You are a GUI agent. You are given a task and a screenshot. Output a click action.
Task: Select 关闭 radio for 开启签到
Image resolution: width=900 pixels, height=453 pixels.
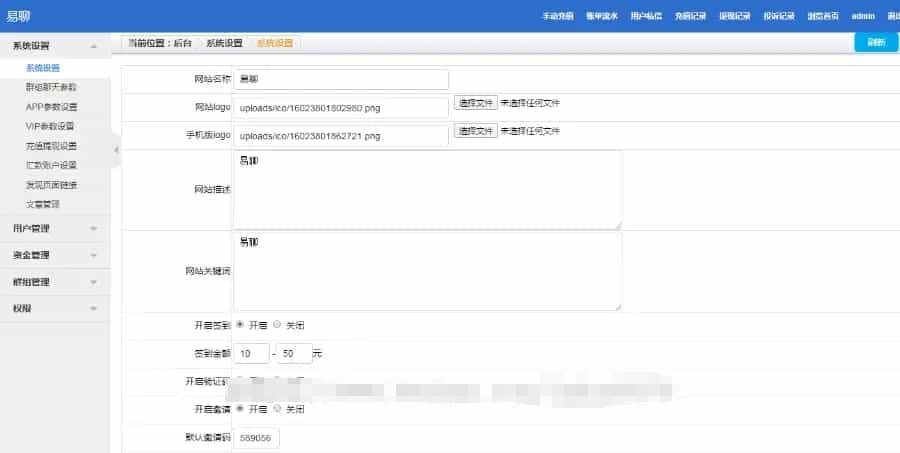click(x=277, y=325)
